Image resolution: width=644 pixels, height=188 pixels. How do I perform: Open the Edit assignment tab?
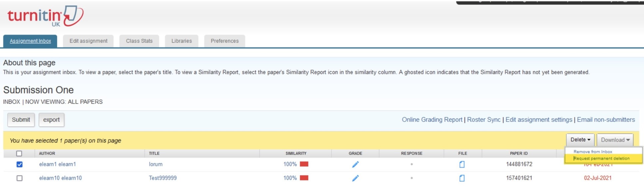click(88, 41)
